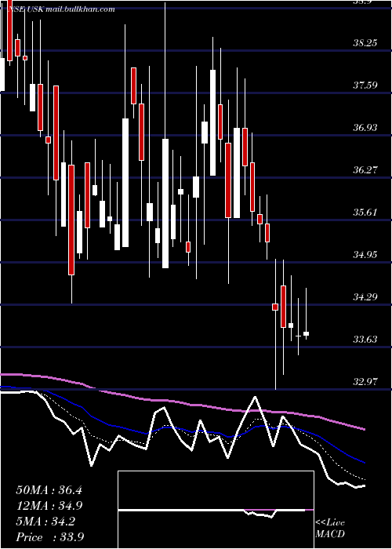This screenshot has height=549, width=392.
Task: Click the Price : 33.9 readout
Action: [x=49, y=537]
